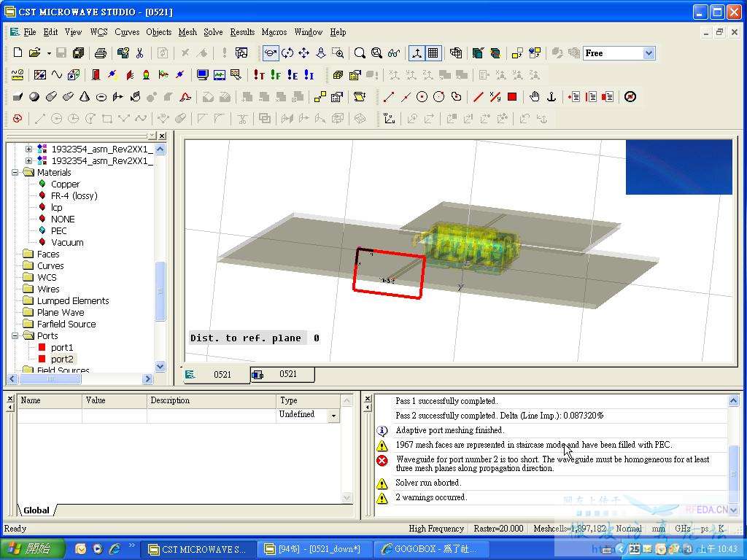
Task: Click the Name column header
Action: point(50,400)
